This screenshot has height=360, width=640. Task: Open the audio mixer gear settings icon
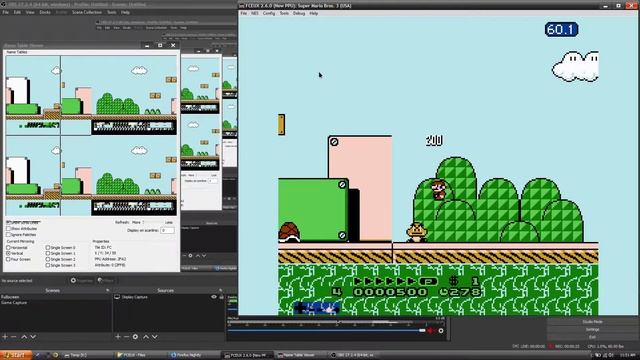pos(441,331)
